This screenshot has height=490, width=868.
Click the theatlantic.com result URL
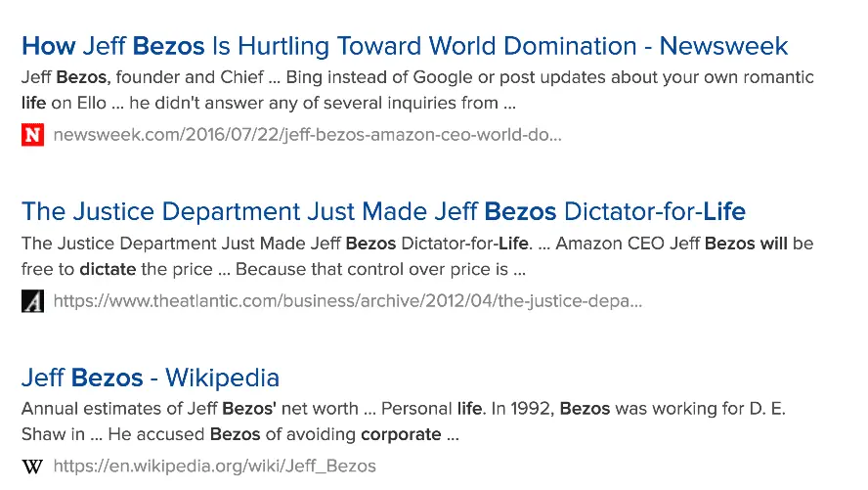[347, 301]
